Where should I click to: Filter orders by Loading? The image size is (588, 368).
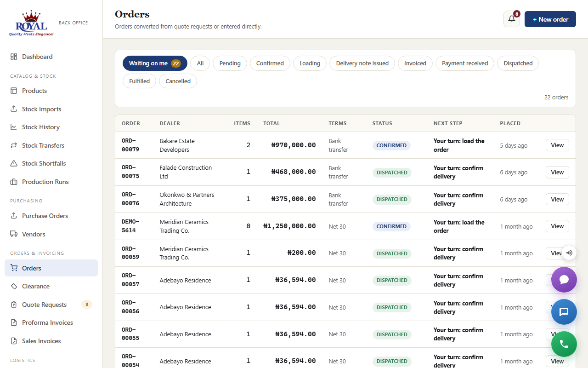click(310, 63)
